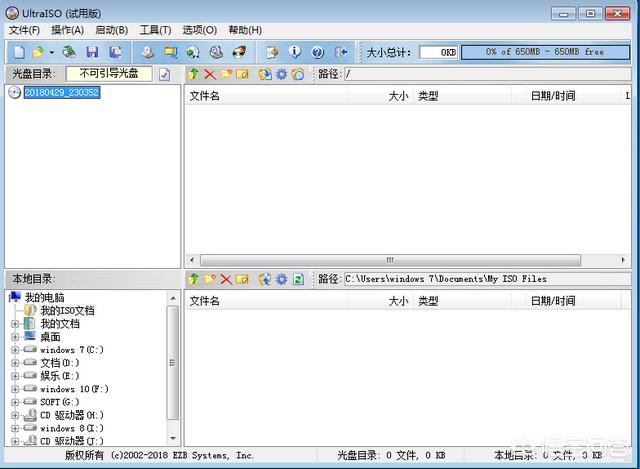Expand windows 7 (C:) drive node

click(x=15, y=350)
